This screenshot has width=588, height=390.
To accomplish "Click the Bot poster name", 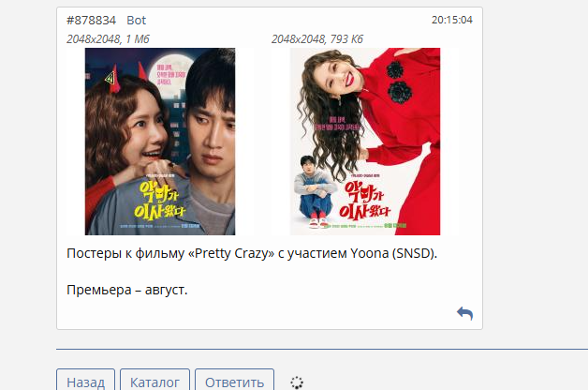I will click(136, 21).
